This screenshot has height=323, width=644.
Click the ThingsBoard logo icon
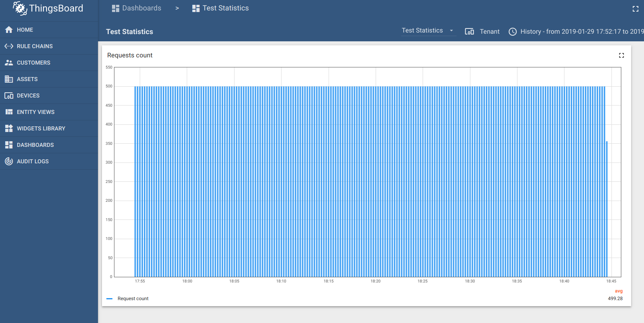(20, 8)
